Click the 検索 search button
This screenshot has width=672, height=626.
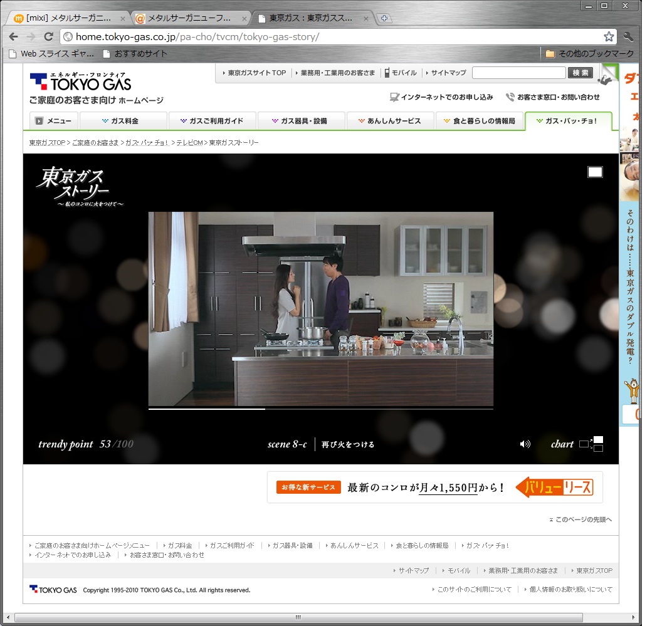(x=580, y=73)
